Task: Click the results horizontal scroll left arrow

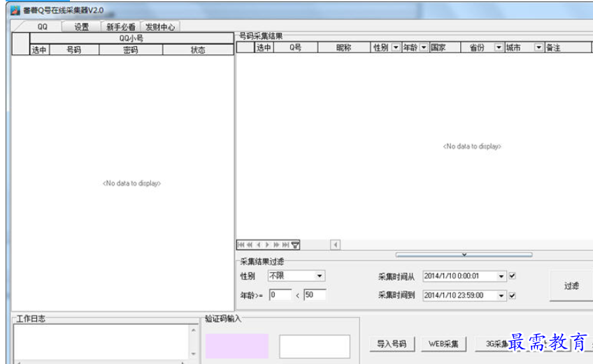Action: [x=335, y=245]
